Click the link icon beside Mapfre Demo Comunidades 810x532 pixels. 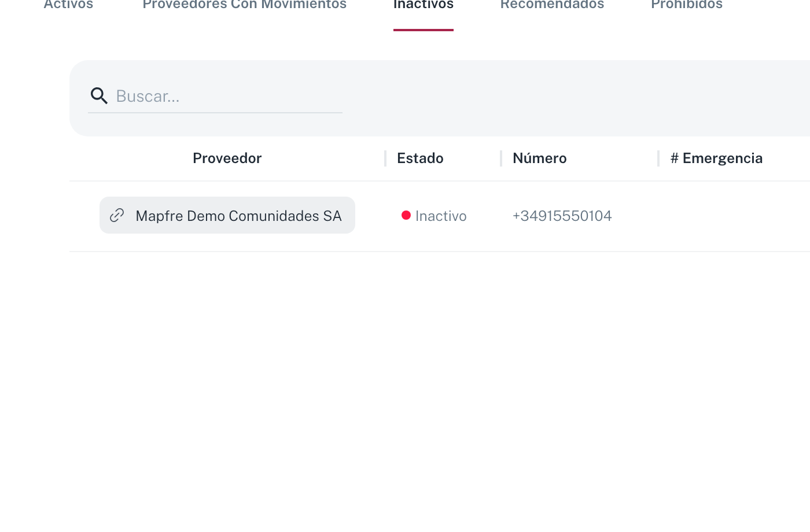pyautogui.click(x=117, y=215)
